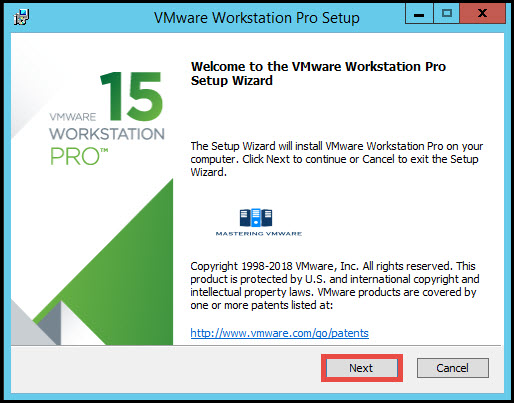Click the VMware Workstation Pro Setup title text
The width and height of the screenshot is (514, 403).
(x=257, y=18)
